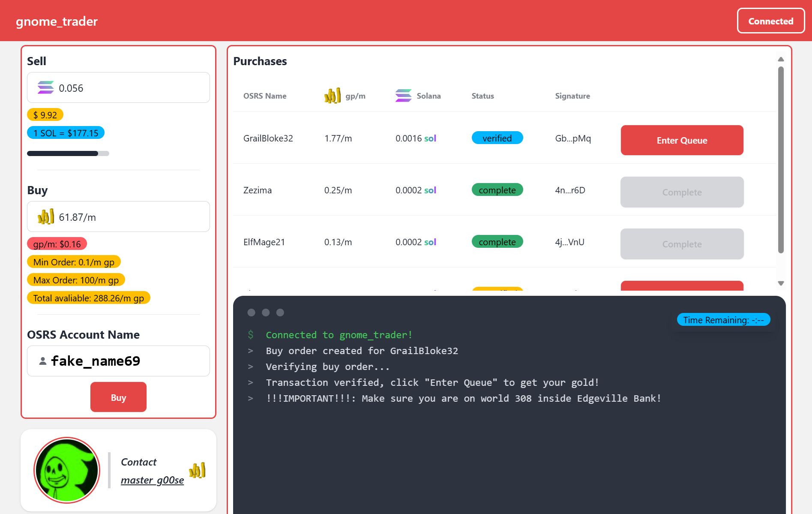This screenshot has height=514, width=812.
Task: Click the Max Order: 100/m gp badge
Action: coord(76,280)
